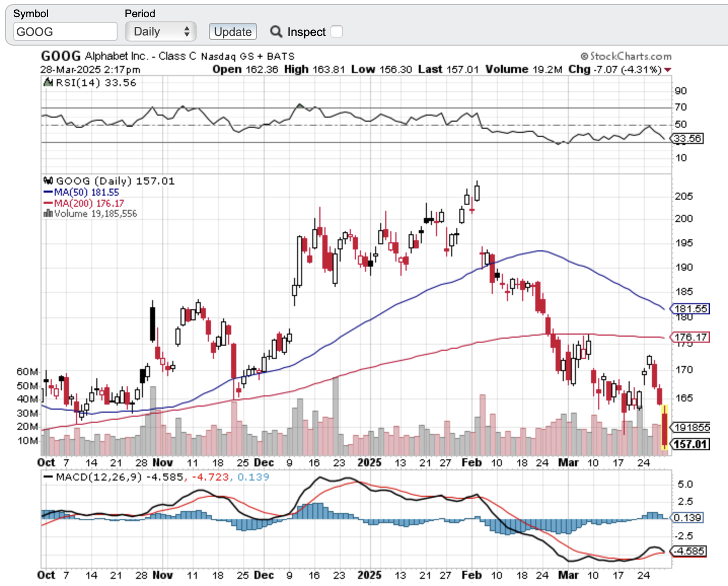
Task: Click the Period label
Action: coord(140,14)
